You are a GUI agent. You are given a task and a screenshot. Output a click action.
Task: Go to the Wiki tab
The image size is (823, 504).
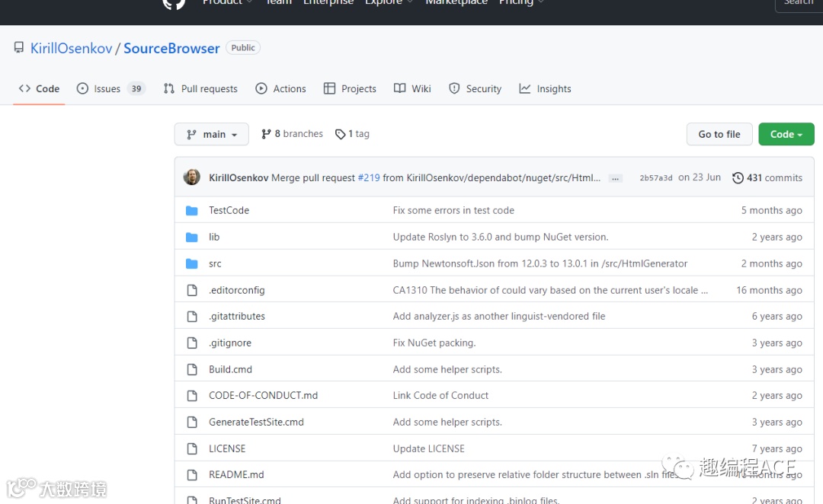point(412,88)
